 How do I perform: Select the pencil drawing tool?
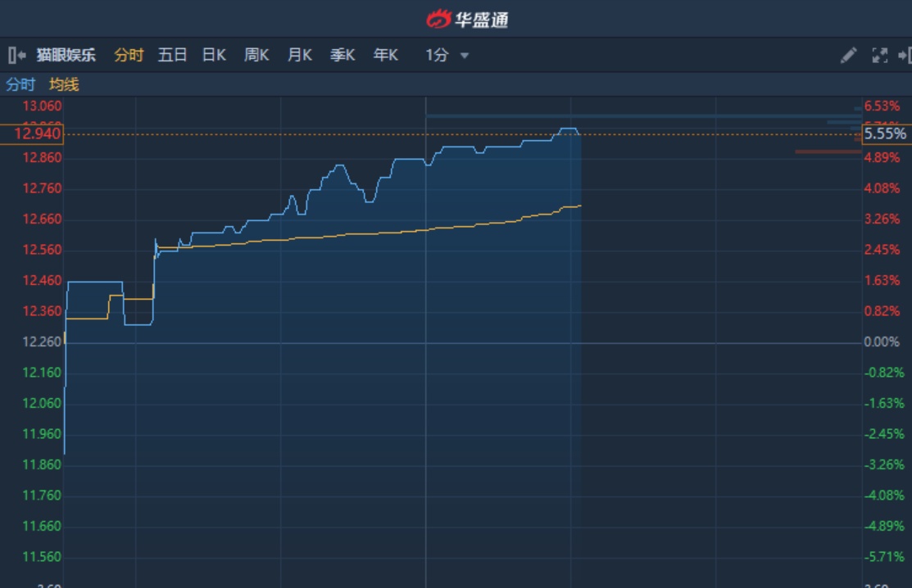pos(849,56)
